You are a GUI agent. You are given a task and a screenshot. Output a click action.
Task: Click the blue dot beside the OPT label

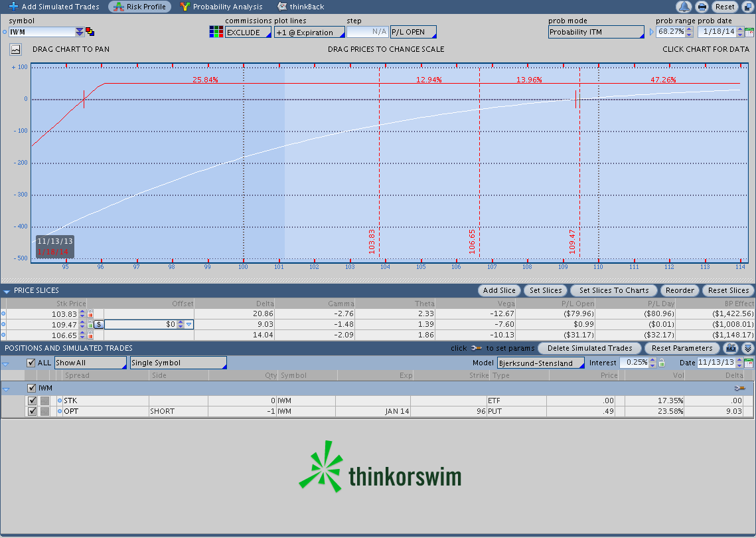pos(60,412)
